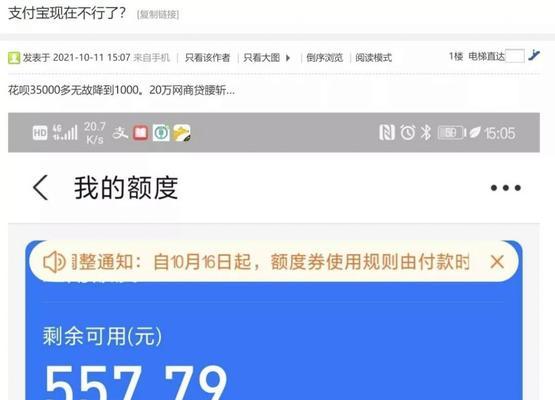This screenshot has width=555, height=400.
Task: Click the 复制链接 link beside the title
Action: pos(158,15)
